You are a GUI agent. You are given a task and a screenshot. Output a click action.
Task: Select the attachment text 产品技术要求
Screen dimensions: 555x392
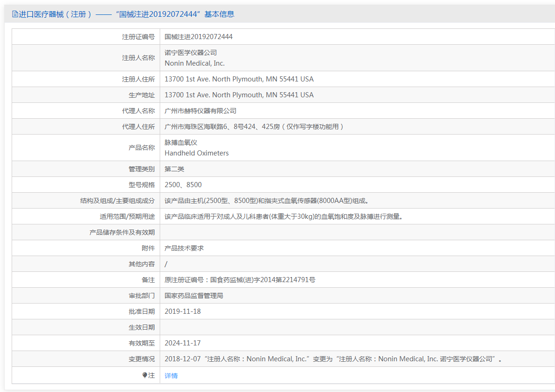184,248
